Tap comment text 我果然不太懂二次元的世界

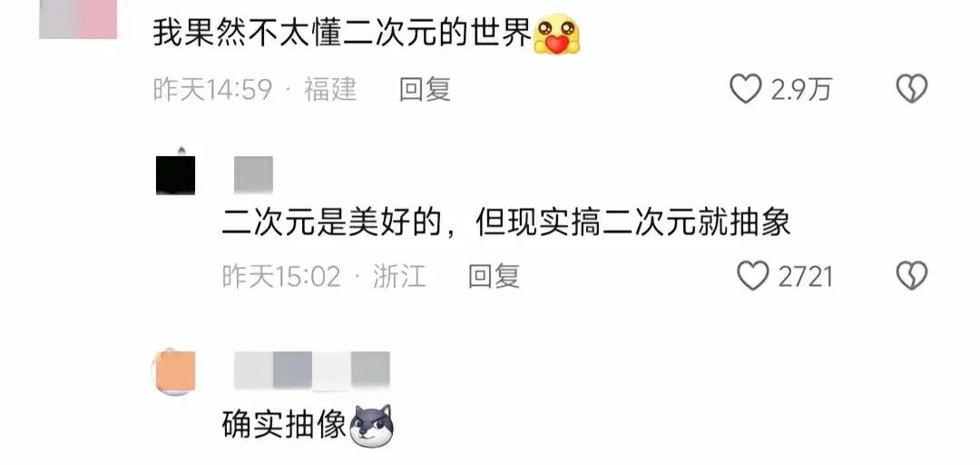[x=342, y=35]
